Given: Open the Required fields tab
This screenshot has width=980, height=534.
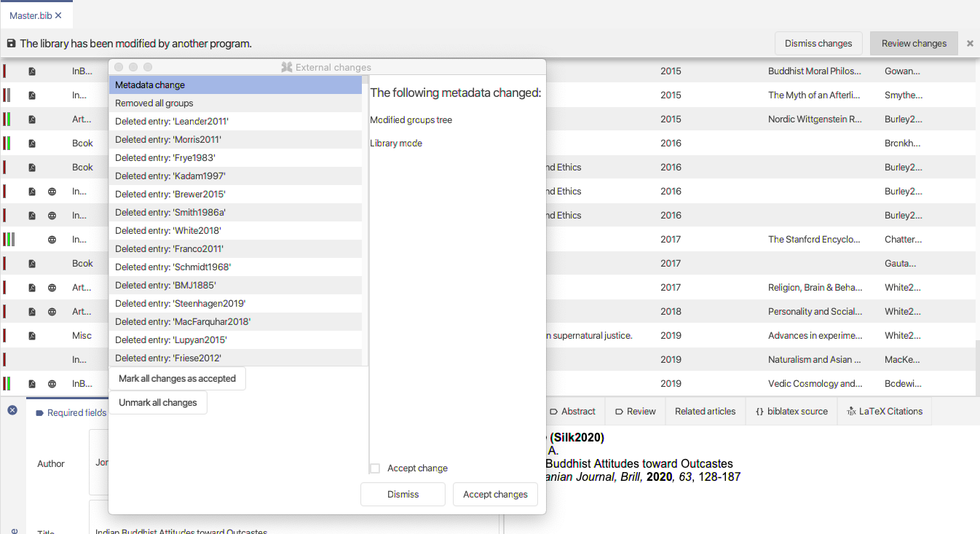Looking at the screenshot, I should click(x=71, y=413).
